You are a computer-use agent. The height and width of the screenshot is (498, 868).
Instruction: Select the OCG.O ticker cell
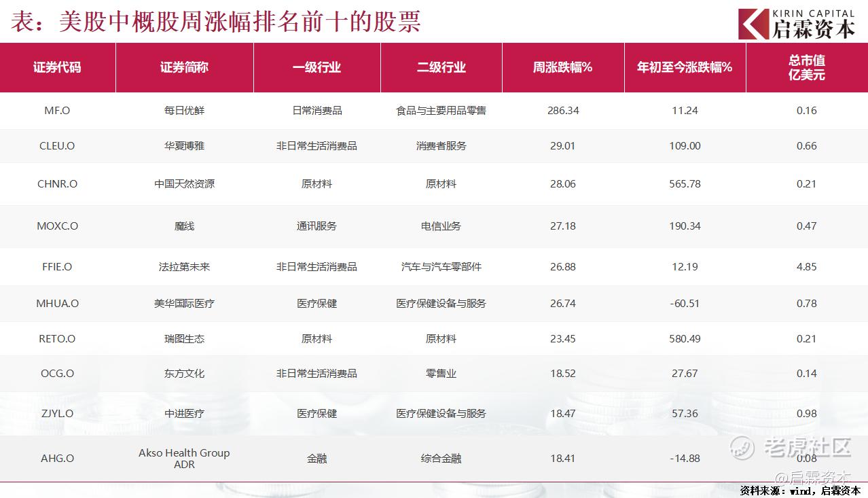(x=57, y=373)
